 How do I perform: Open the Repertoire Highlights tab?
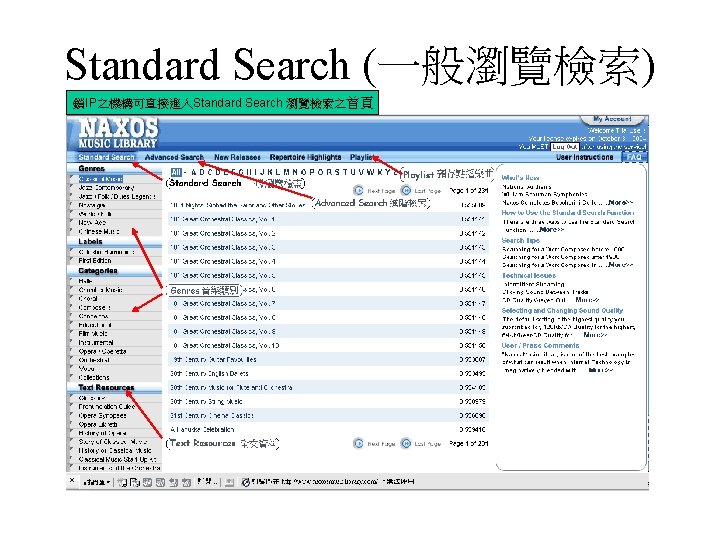(x=305, y=157)
